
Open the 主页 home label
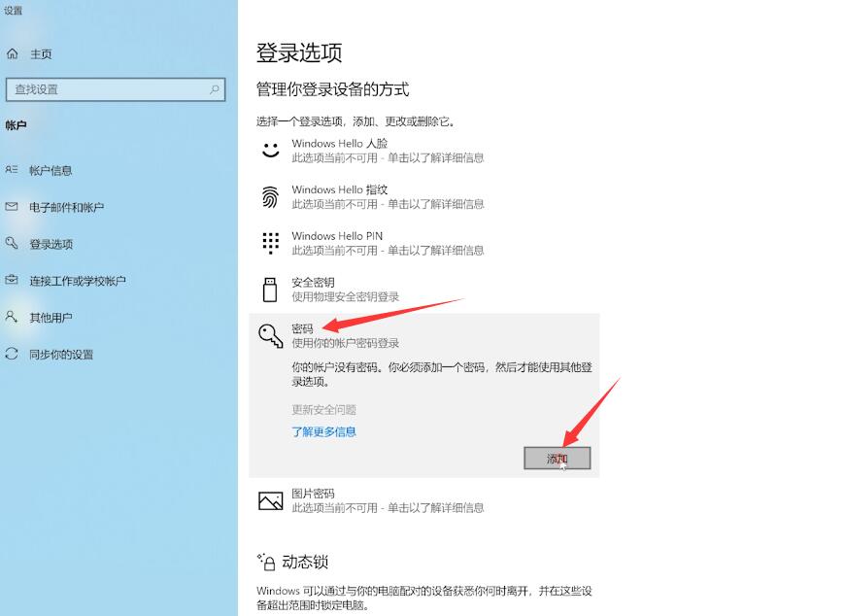coord(42,53)
